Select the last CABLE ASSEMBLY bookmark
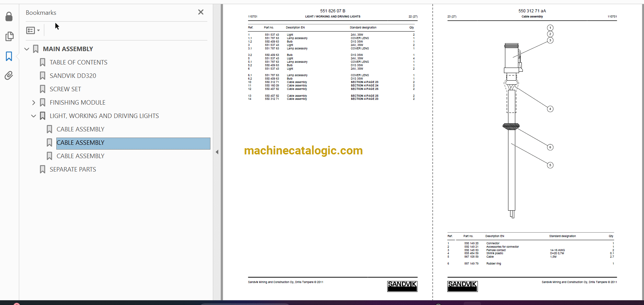The width and height of the screenshot is (644, 305). (80, 156)
